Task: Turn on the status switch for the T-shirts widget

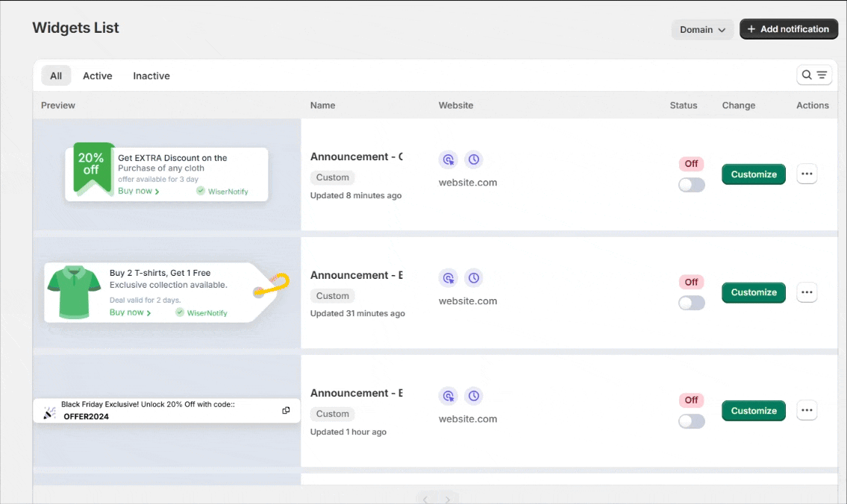Action: tap(691, 303)
